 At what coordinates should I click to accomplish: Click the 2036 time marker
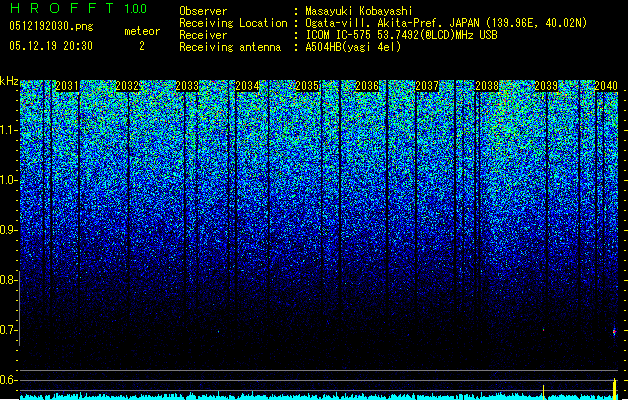[x=367, y=86]
